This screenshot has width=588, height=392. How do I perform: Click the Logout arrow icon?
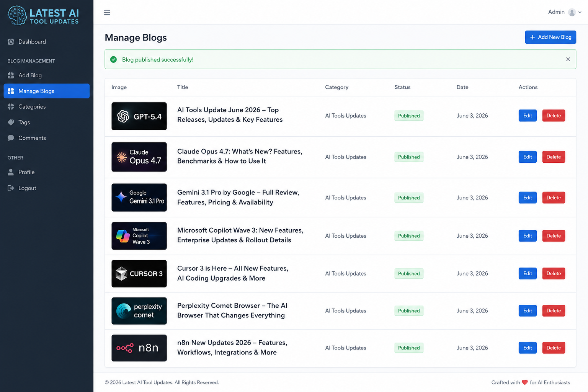point(11,188)
